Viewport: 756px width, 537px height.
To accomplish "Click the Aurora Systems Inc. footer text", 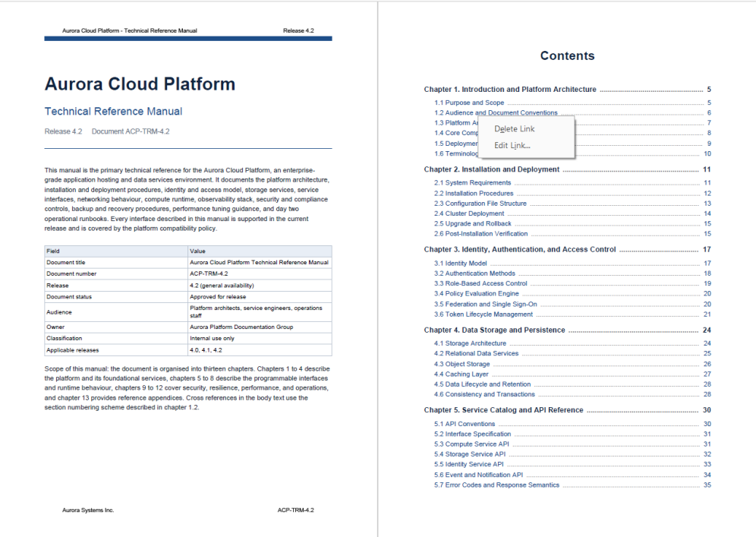I will (x=88, y=510).
